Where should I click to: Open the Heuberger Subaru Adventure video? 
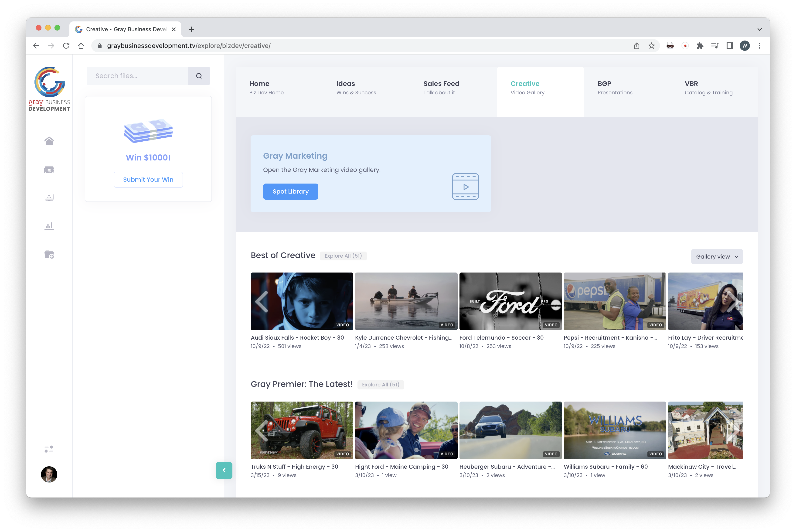tap(510, 430)
